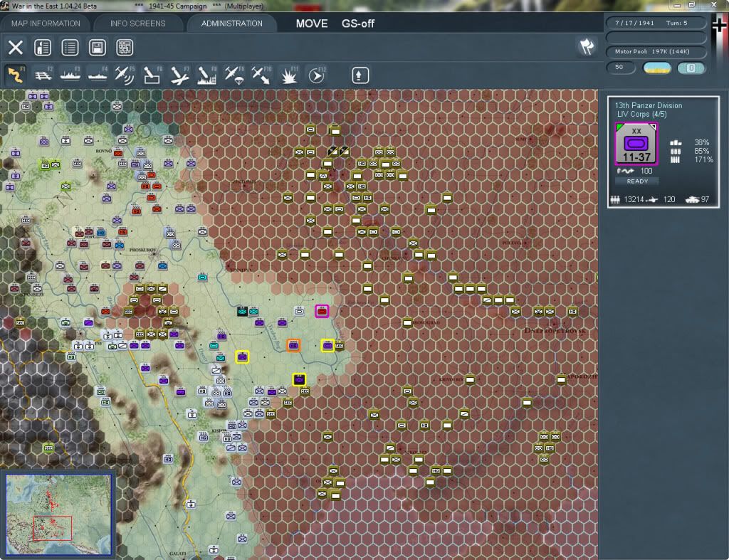Open the list options icon
The height and width of the screenshot is (560, 729).
(x=70, y=48)
